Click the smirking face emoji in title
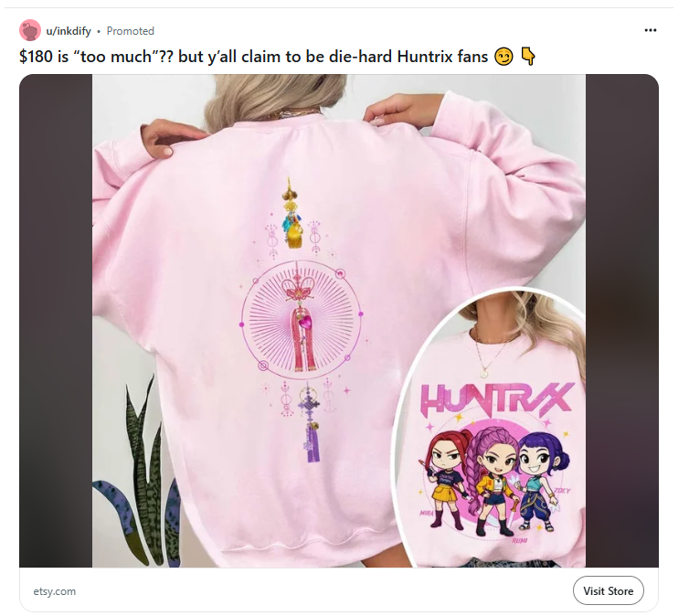Image resolution: width=689 pixels, height=616 pixels. pyautogui.click(x=503, y=57)
